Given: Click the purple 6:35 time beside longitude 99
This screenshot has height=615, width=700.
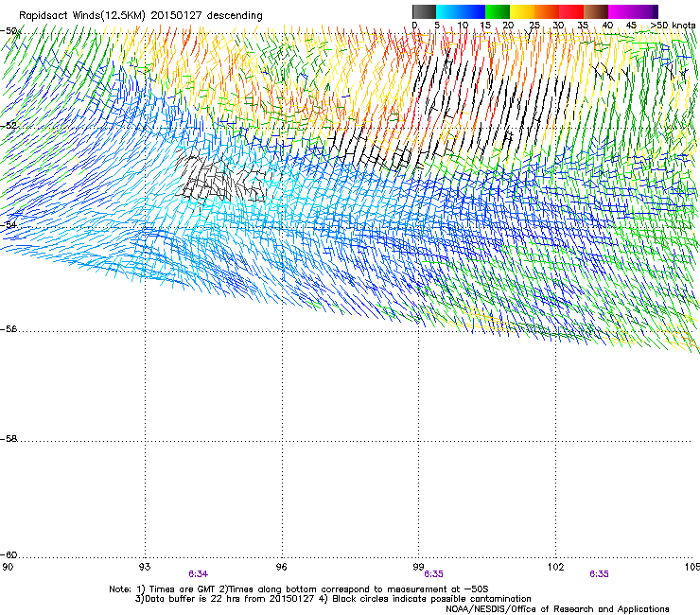Looking at the screenshot, I should click(x=433, y=574).
